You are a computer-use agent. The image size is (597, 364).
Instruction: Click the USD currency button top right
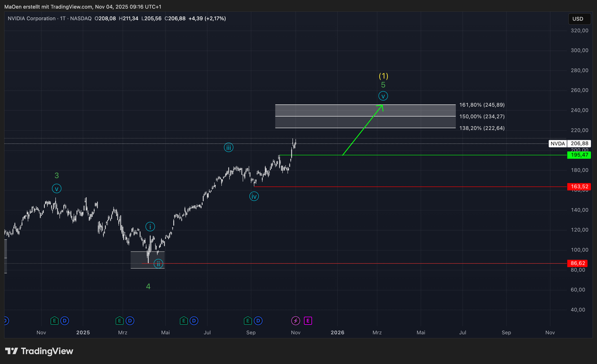[x=579, y=18]
